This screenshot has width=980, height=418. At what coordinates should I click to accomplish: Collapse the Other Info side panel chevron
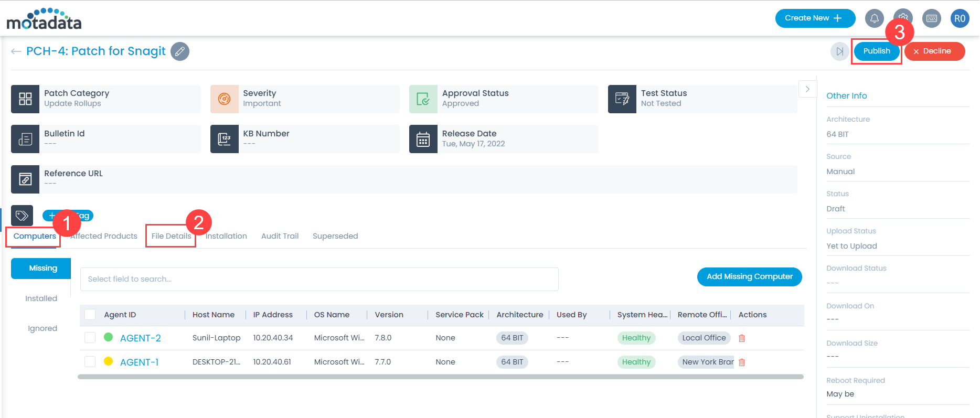coord(807,89)
